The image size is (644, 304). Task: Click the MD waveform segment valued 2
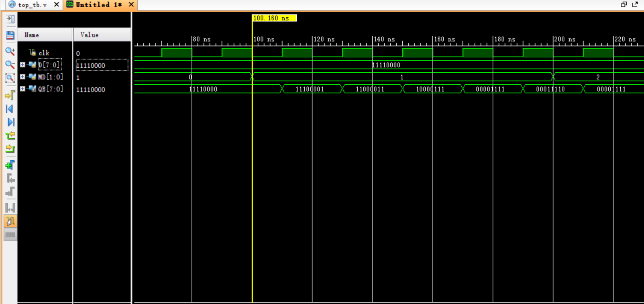598,77
